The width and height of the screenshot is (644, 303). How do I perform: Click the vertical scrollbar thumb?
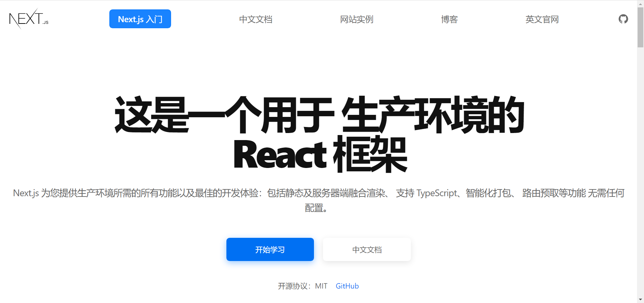point(640,27)
